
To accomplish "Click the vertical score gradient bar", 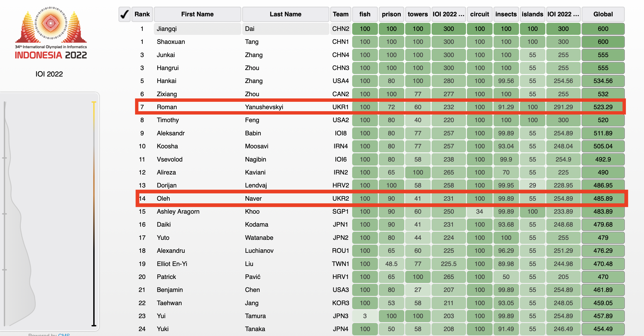I will click(94, 213).
